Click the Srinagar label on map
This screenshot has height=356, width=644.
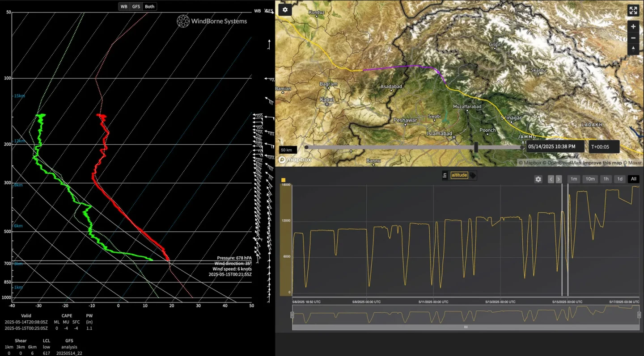tap(511, 118)
